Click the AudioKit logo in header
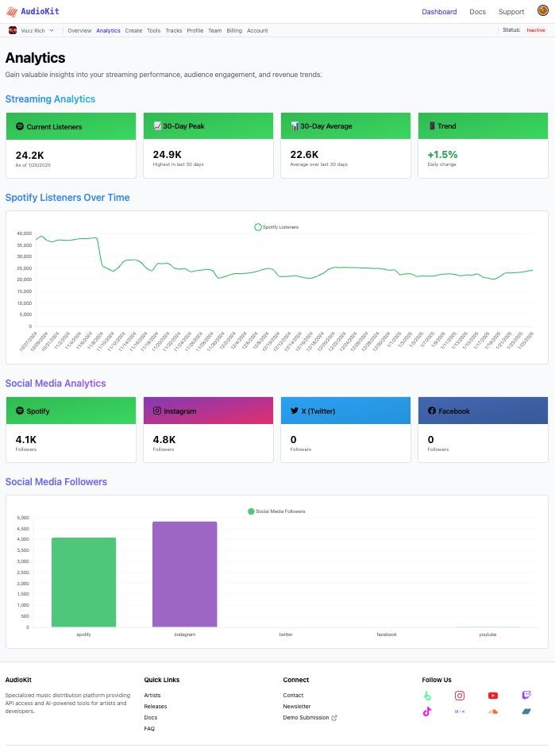555x756 pixels. tap(33, 11)
